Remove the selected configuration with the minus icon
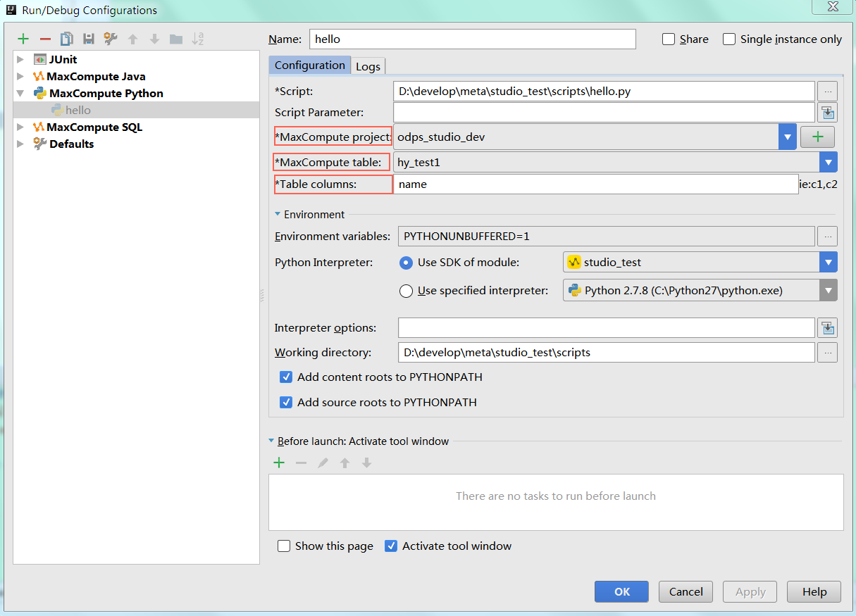This screenshot has height=616, width=856. click(x=45, y=39)
